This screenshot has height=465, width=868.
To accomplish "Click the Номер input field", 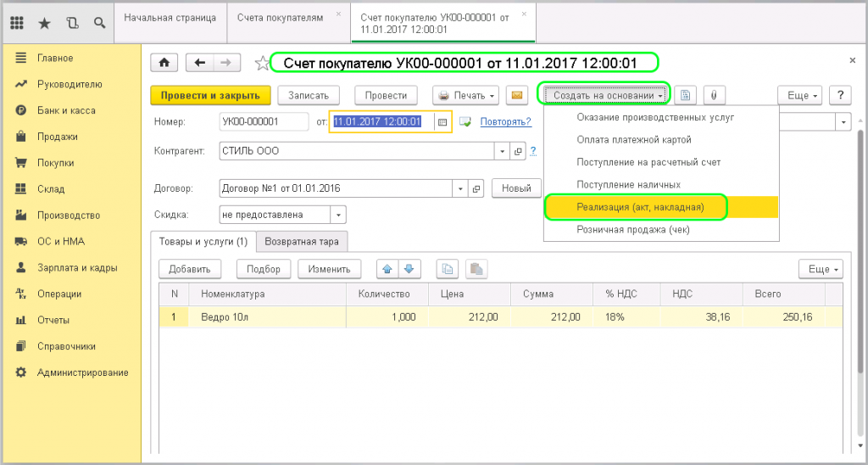I will point(264,122).
